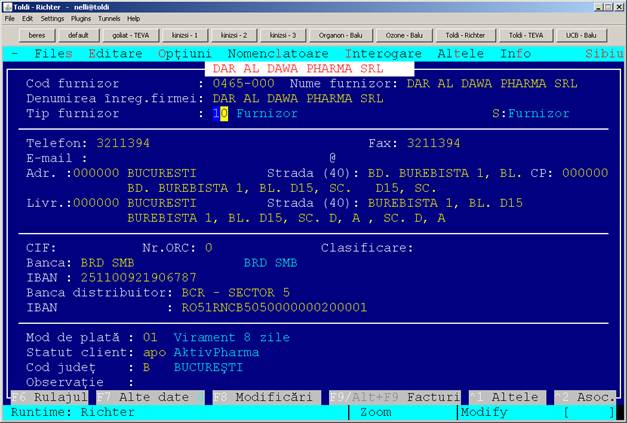Click the supplier code 0465-000

coord(244,84)
